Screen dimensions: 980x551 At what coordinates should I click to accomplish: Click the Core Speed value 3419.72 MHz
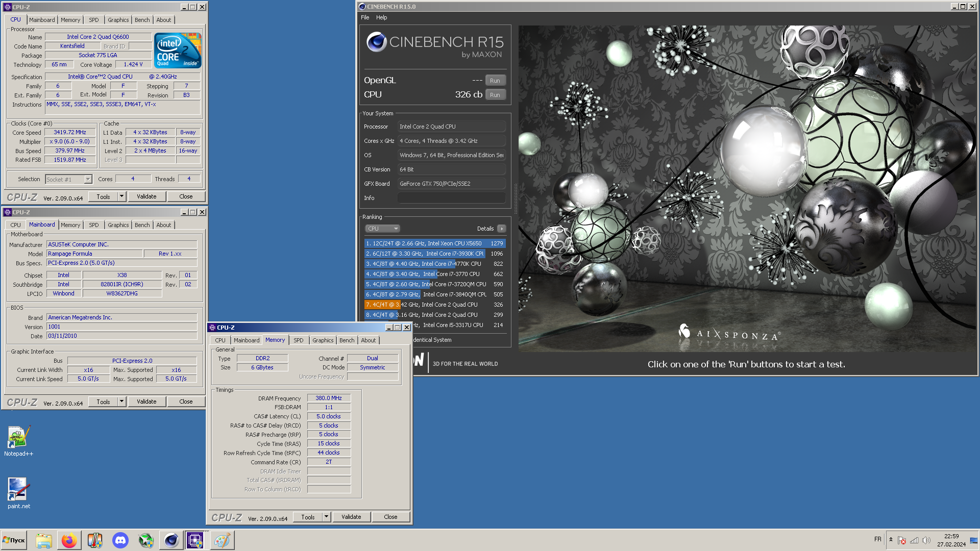pos(70,133)
